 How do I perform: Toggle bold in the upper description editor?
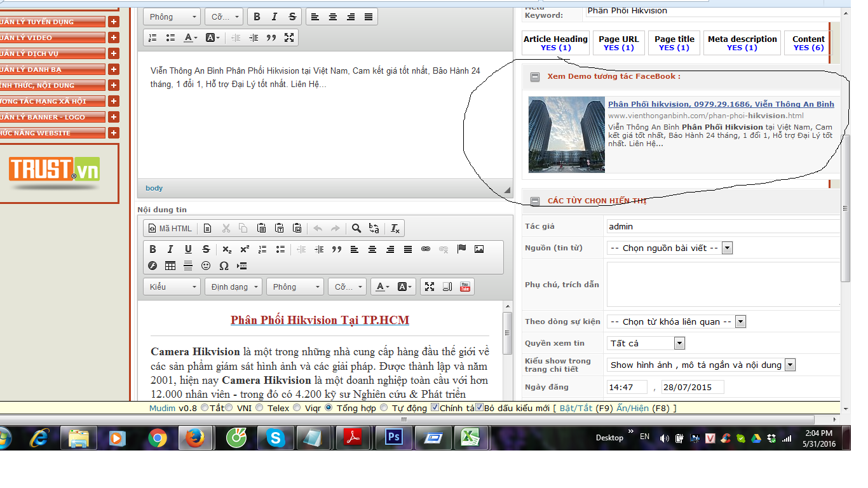[x=257, y=17]
